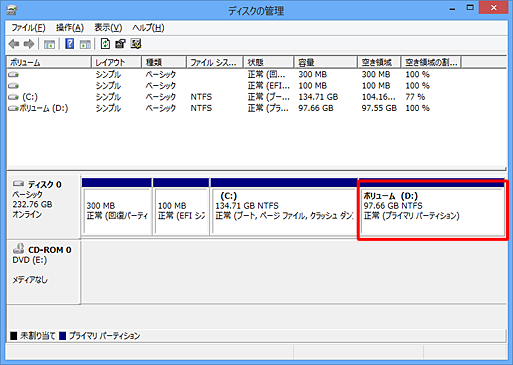Click the Refresh toolbar icon
The height and width of the screenshot is (365, 513).
[x=105, y=44]
